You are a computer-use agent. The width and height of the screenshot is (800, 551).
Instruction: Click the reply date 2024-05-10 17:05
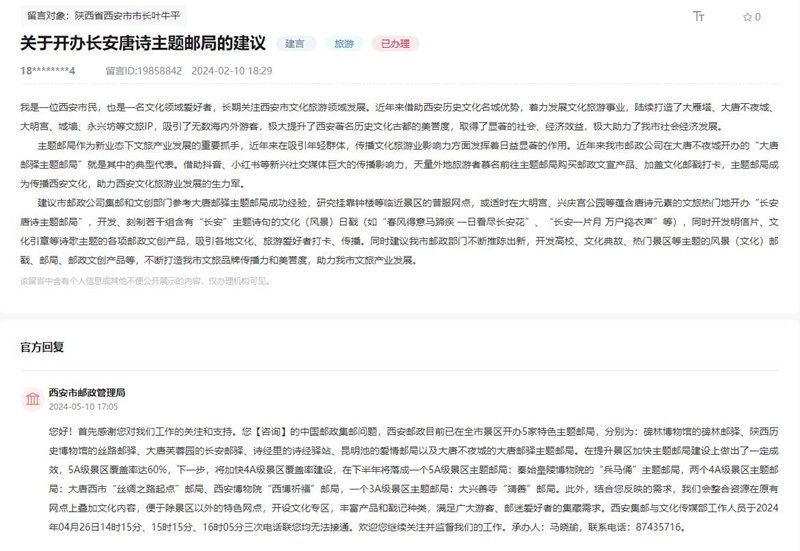pos(83,407)
